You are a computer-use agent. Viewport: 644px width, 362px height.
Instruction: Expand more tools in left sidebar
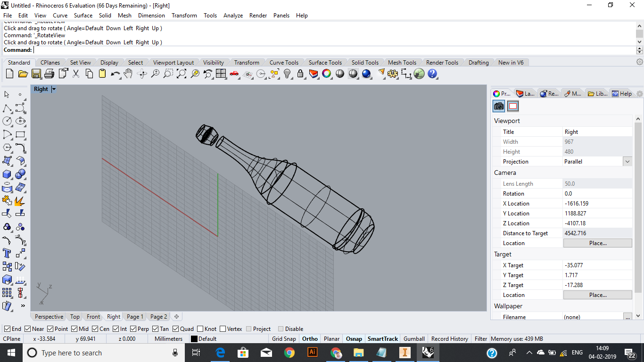click(x=23, y=305)
